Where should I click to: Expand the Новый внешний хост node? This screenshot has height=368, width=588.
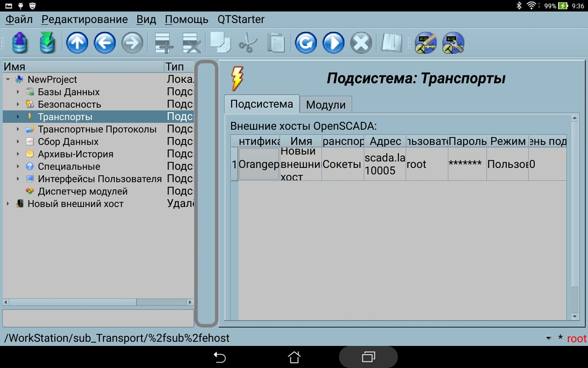click(8, 204)
